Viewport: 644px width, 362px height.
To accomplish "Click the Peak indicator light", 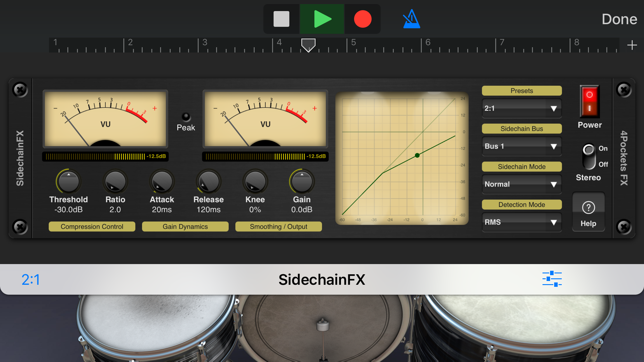I will (186, 117).
